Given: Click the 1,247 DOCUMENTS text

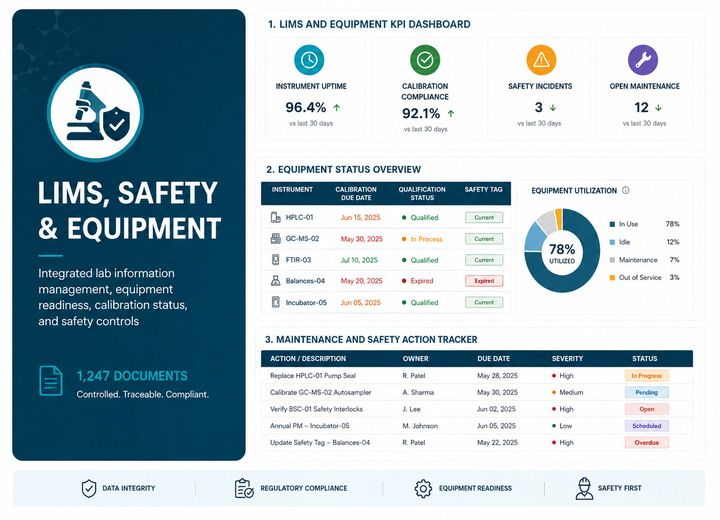Looking at the screenshot, I should point(132,376).
